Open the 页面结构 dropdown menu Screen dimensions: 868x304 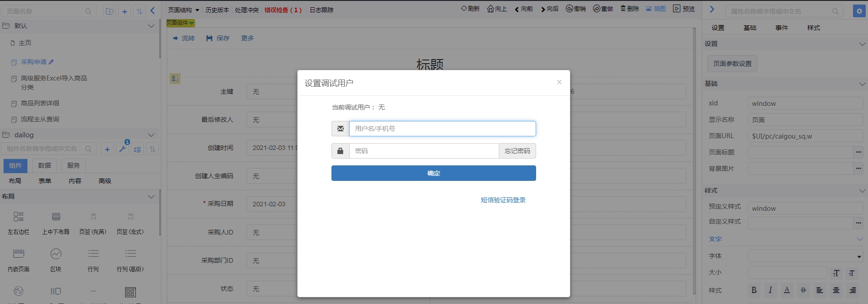tap(184, 10)
